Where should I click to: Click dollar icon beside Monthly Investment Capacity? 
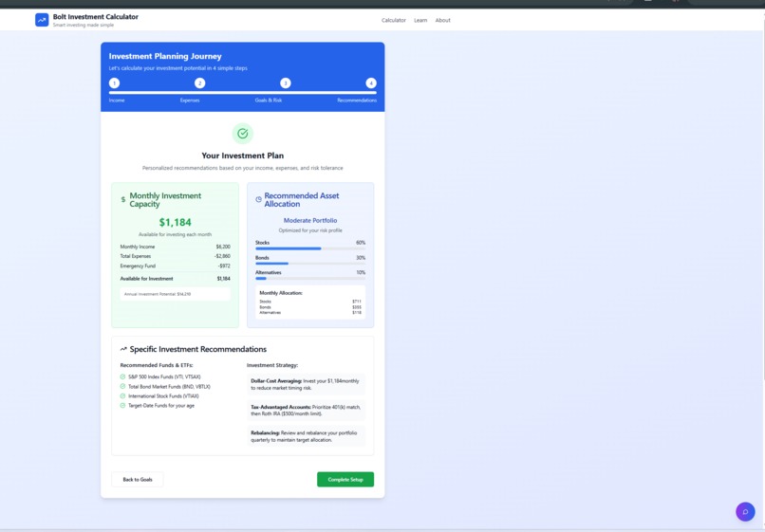coord(123,199)
